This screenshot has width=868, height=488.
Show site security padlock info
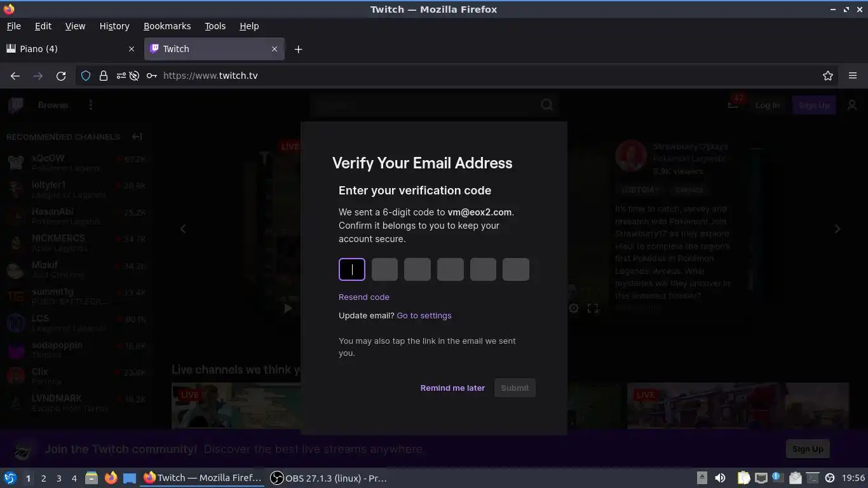[104, 76]
